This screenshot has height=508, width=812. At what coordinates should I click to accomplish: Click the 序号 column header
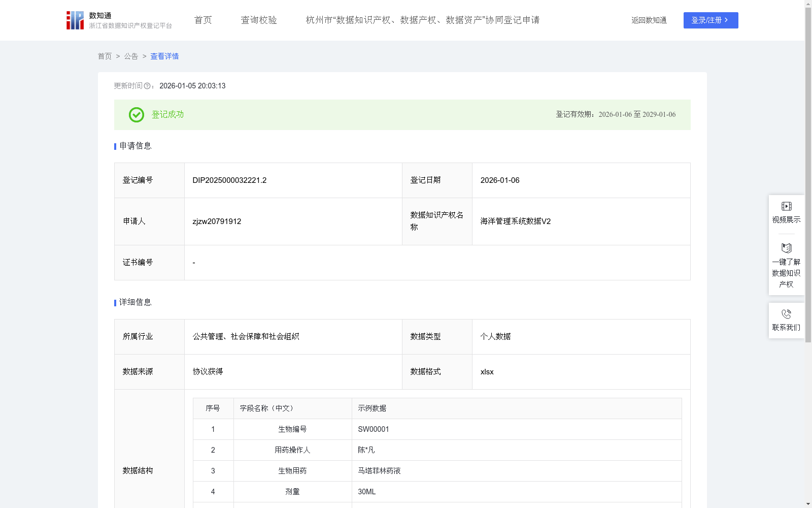213,408
